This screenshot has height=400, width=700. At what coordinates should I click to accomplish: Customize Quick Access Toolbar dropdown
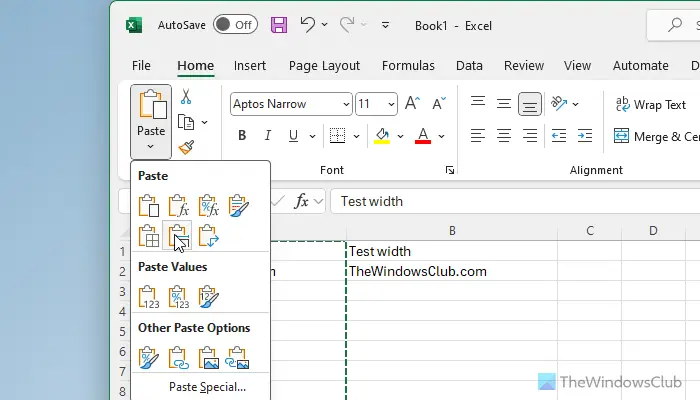pos(385,25)
